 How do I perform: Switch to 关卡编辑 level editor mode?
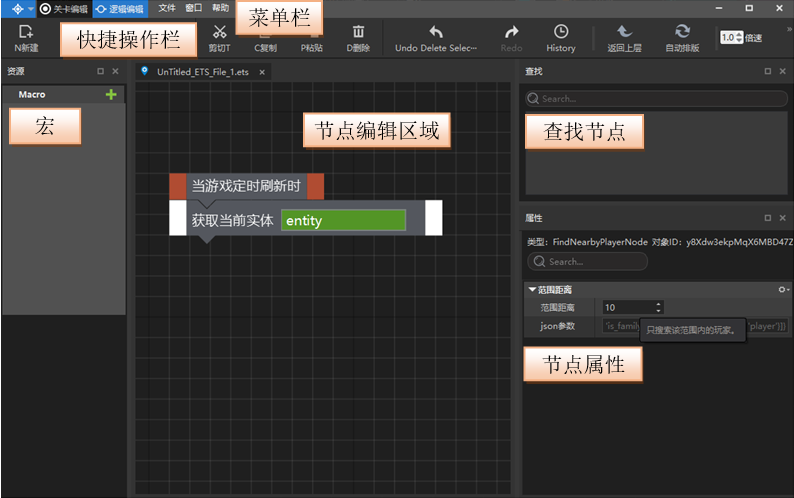(64, 9)
